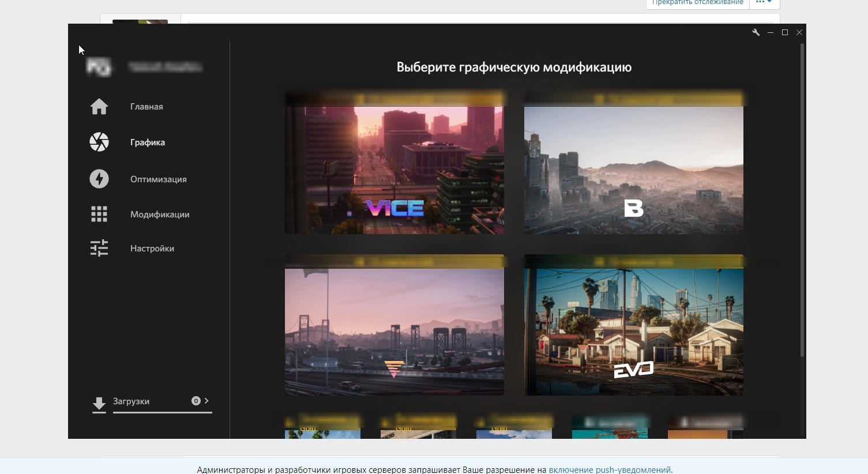Click the Настройки sliders icon
This screenshot has height=474, width=868.
[99, 248]
